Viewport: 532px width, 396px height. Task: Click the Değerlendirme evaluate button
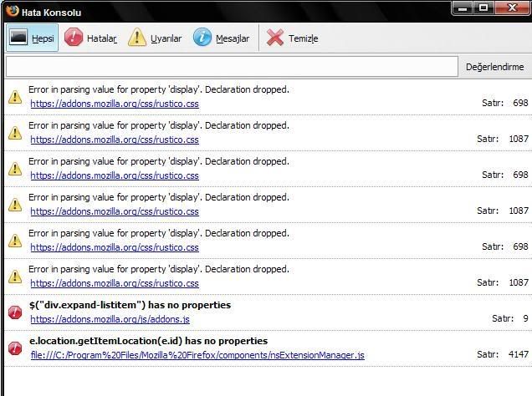click(x=494, y=67)
